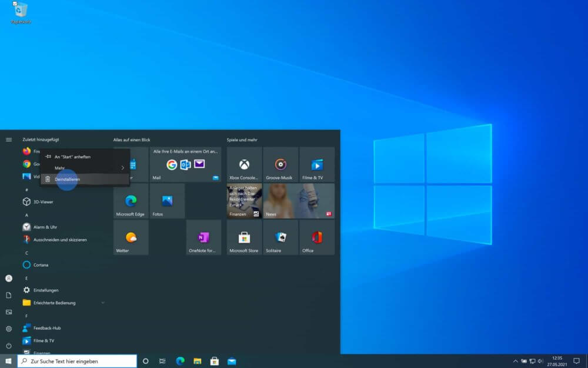Open 3D-Viewer from the app list

pyautogui.click(x=43, y=201)
